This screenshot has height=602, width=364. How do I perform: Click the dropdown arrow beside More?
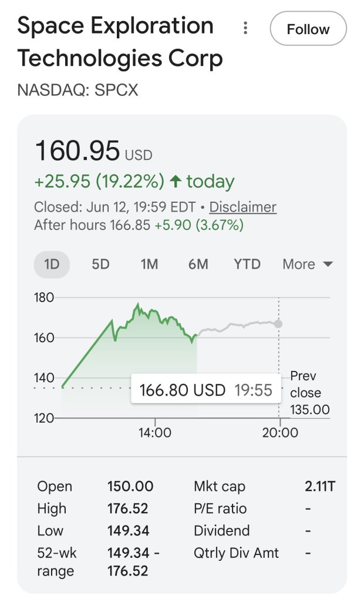pos(328,264)
